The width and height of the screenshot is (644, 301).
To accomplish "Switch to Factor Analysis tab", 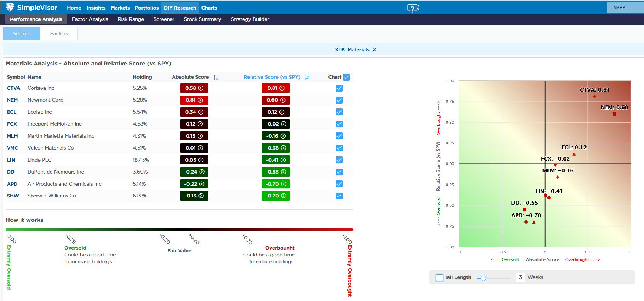I will click(90, 19).
